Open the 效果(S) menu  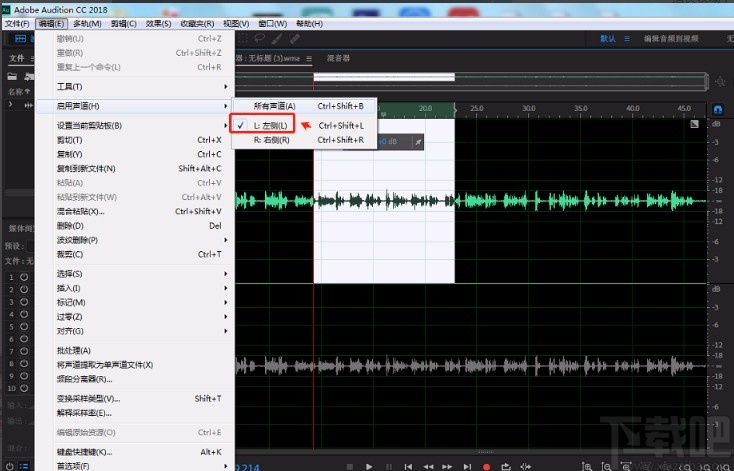pyautogui.click(x=158, y=23)
